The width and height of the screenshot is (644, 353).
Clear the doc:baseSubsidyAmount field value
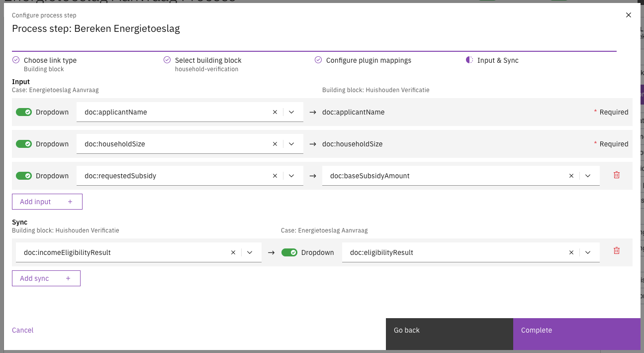pyautogui.click(x=571, y=176)
